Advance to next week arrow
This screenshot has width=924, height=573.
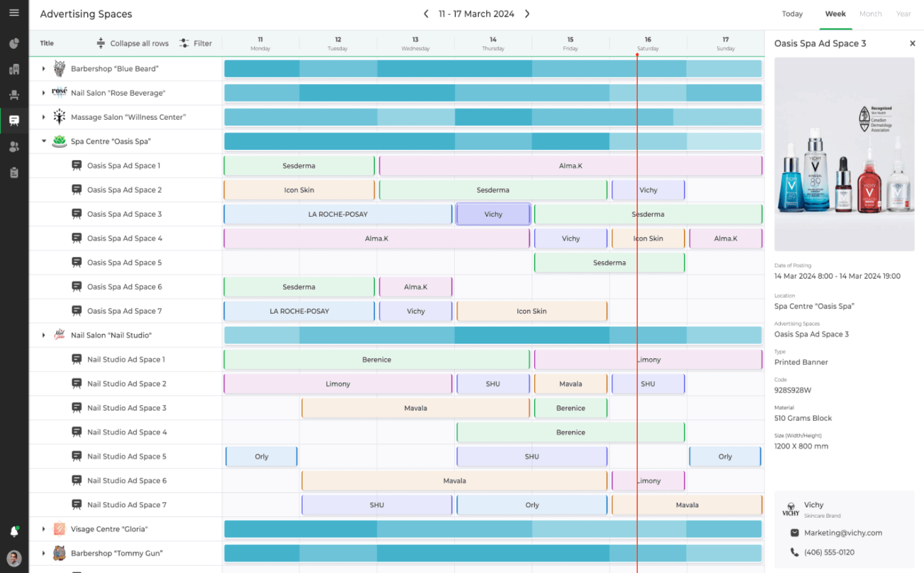pos(527,14)
